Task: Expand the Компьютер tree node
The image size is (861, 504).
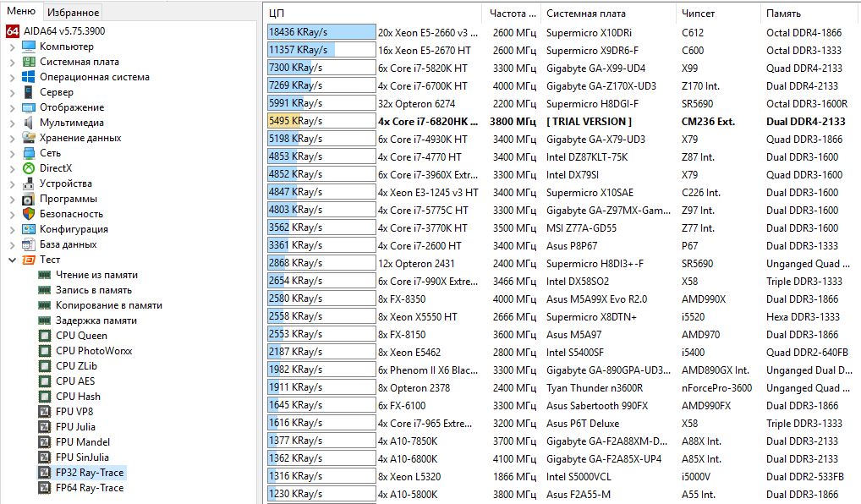Action: click(12, 47)
